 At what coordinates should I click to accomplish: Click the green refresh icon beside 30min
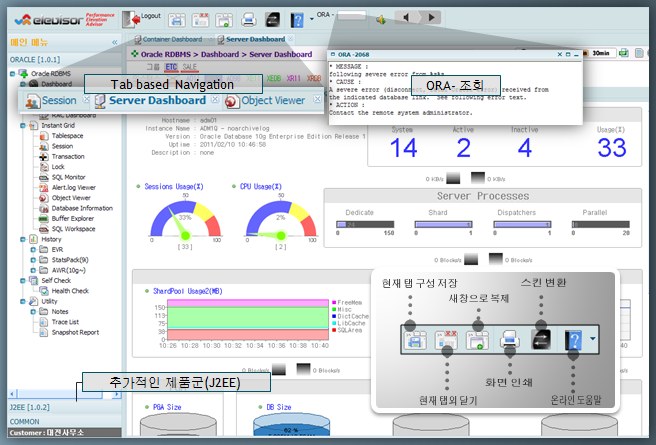coord(624,53)
